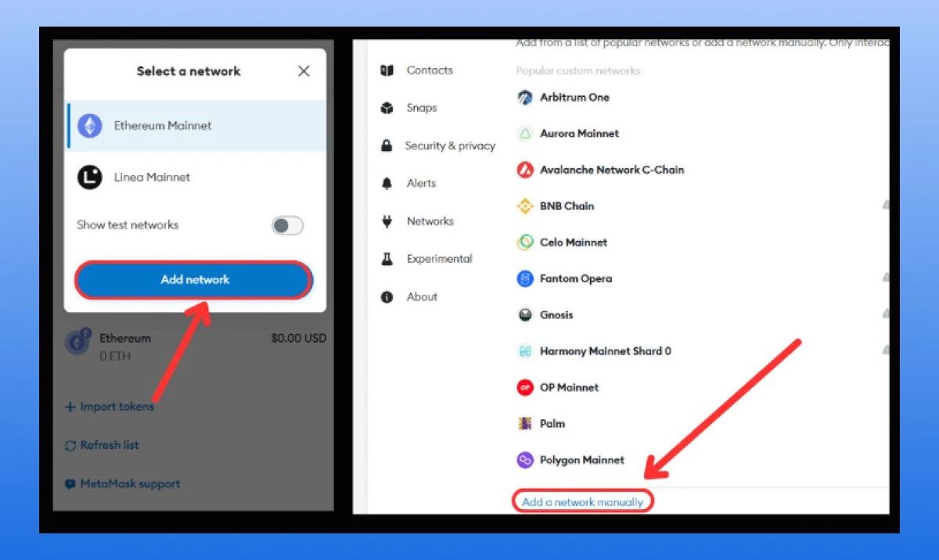The image size is (939, 560).
Task: Click the Arbitrum One network icon
Action: click(x=525, y=98)
